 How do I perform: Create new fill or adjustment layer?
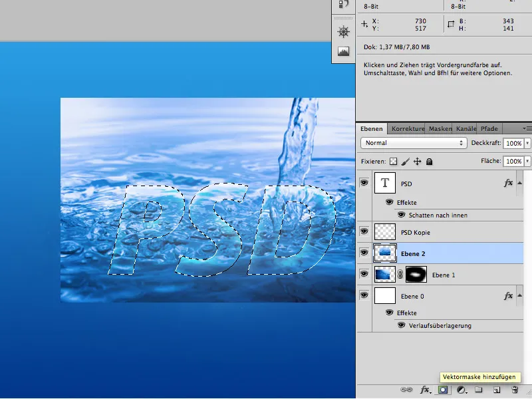461,390
